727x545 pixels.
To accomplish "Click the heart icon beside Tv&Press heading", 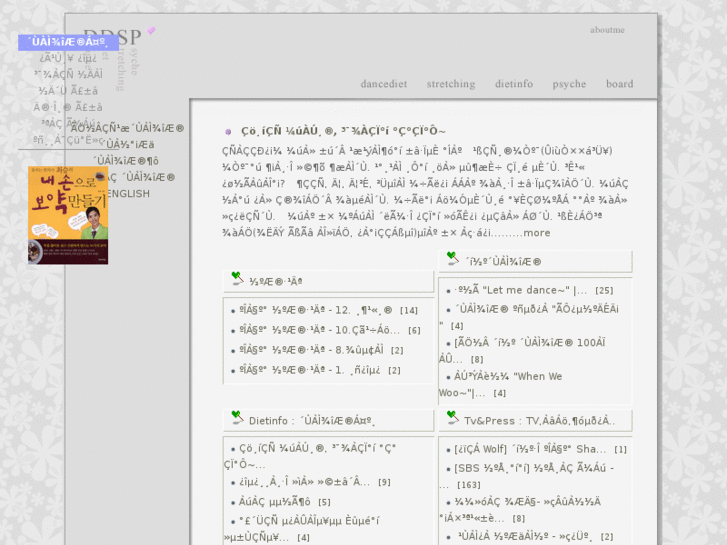I will click(x=453, y=417).
